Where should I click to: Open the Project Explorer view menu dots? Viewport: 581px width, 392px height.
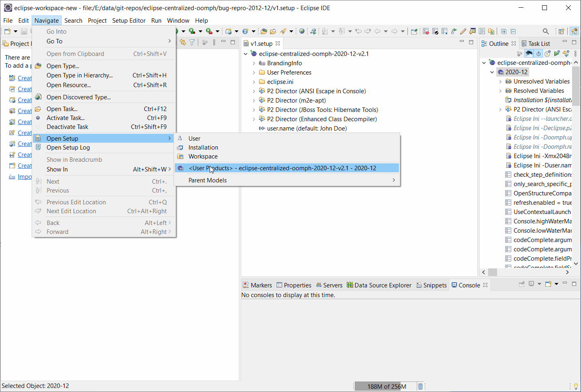tap(214, 42)
